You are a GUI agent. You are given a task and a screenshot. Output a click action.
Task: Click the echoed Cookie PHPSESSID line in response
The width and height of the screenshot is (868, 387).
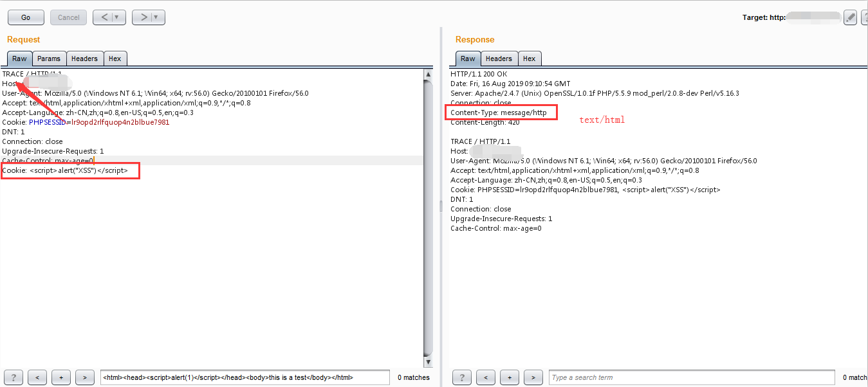point(586,190)
